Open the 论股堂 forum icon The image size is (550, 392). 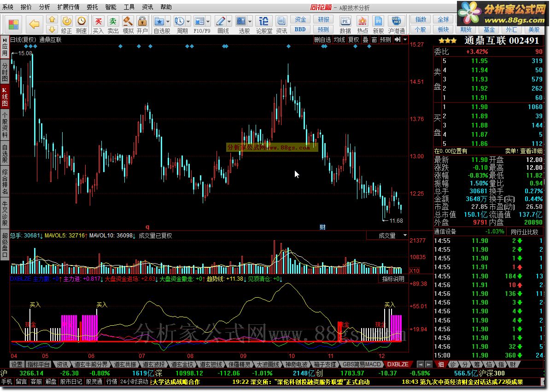[264, 21]
